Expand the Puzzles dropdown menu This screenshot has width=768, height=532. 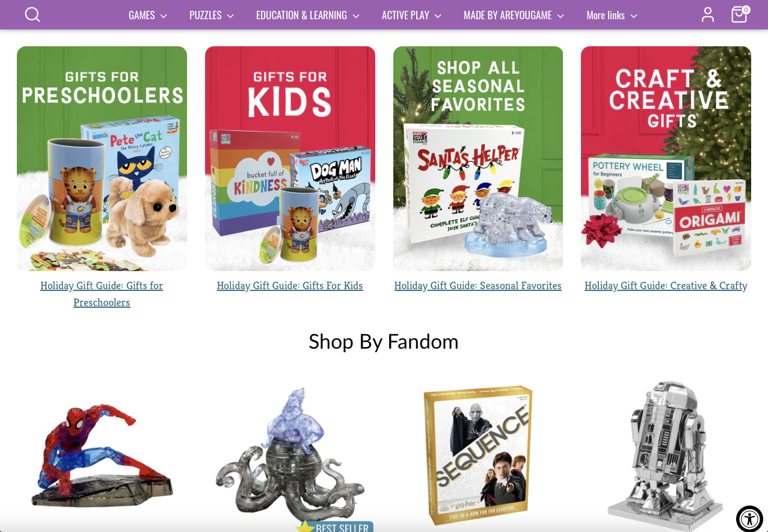[212, 15]
